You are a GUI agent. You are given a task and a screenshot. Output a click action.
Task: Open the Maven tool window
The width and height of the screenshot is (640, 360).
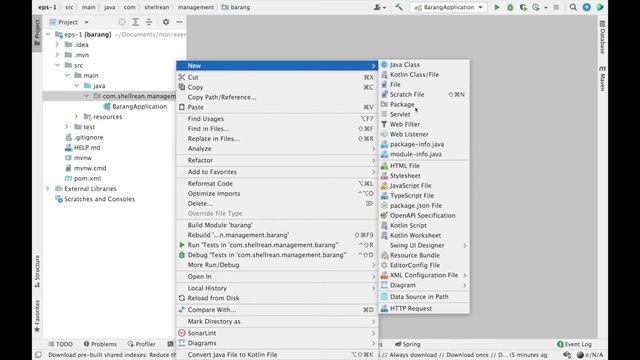pos(602,79)
